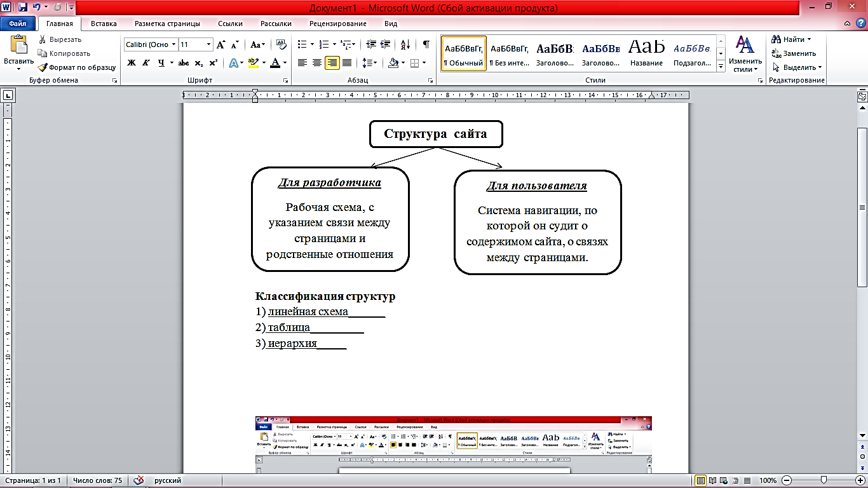Expand the Найти dropdown arrow
This screenshot has width=868, height=488.
[809, 39]
